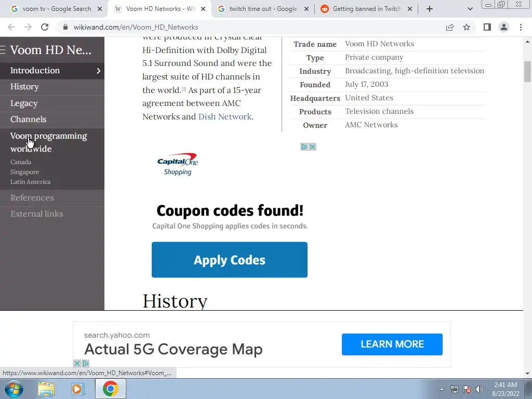Bookmark this page with the star
The width and height of the screenshot is (532, 399).
click(467, 27)
